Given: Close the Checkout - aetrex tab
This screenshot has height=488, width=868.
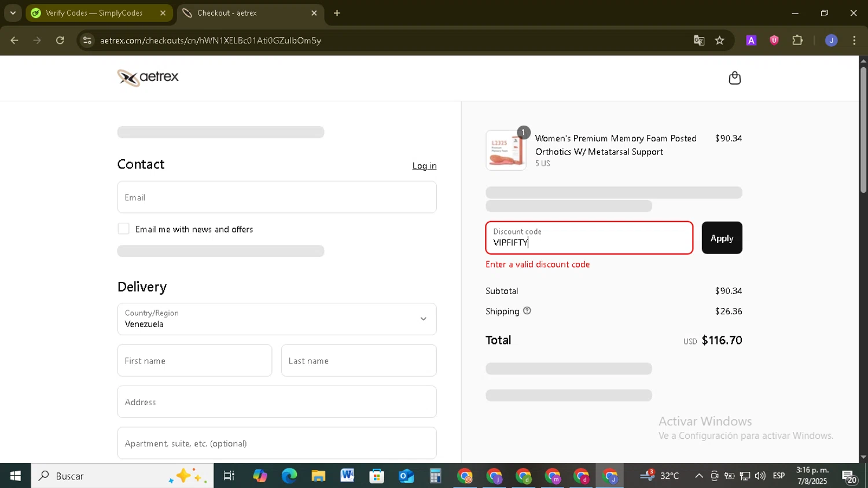Looking at the screenshot, I should (x=314, y=13).
